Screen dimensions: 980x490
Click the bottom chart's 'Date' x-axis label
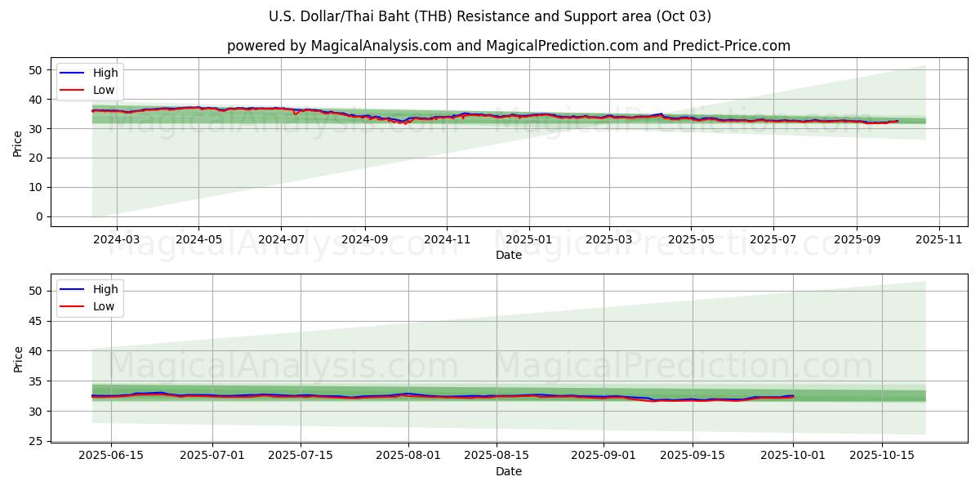tap(508, 471)
